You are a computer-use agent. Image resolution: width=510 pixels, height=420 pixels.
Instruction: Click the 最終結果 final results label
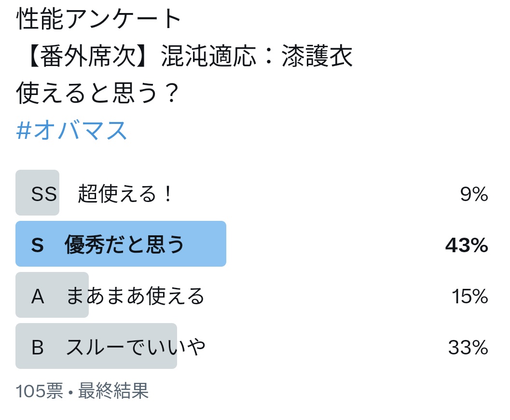[113, 391]
